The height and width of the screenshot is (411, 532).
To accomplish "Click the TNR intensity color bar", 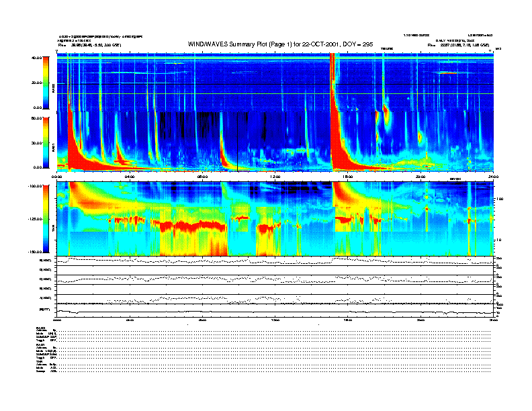I will (46, 219).
